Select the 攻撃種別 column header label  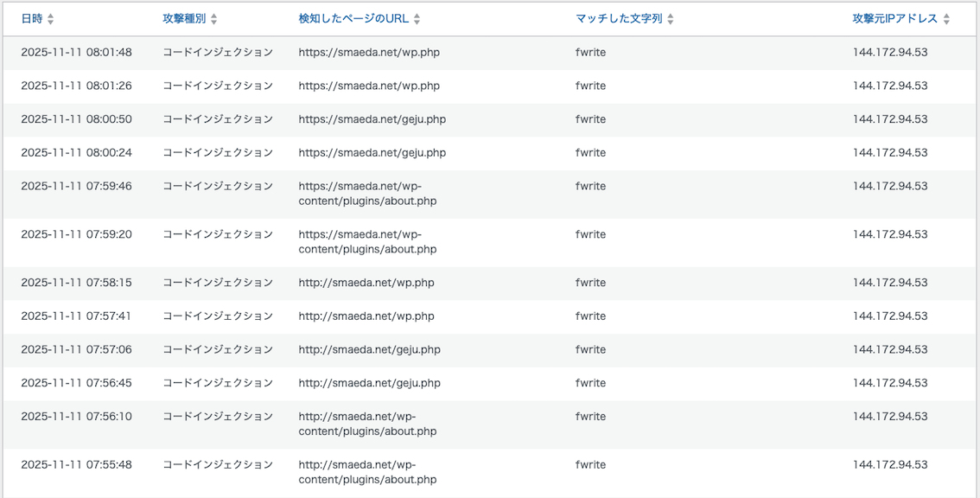tap(184, 19)
